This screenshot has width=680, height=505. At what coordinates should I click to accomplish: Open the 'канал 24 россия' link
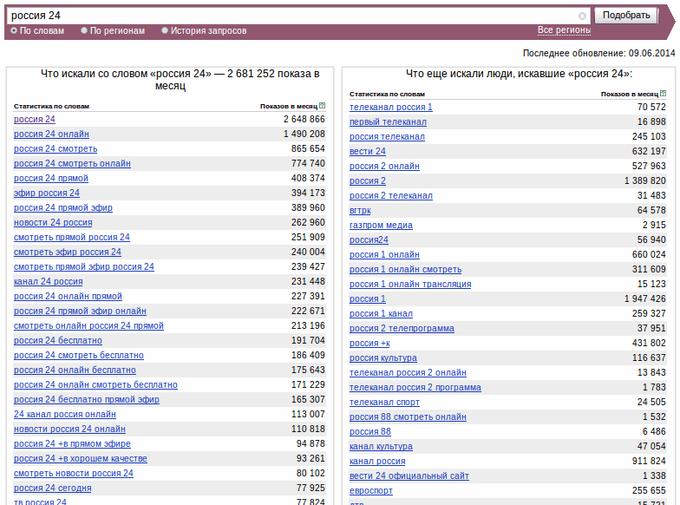tap(48, 282)
